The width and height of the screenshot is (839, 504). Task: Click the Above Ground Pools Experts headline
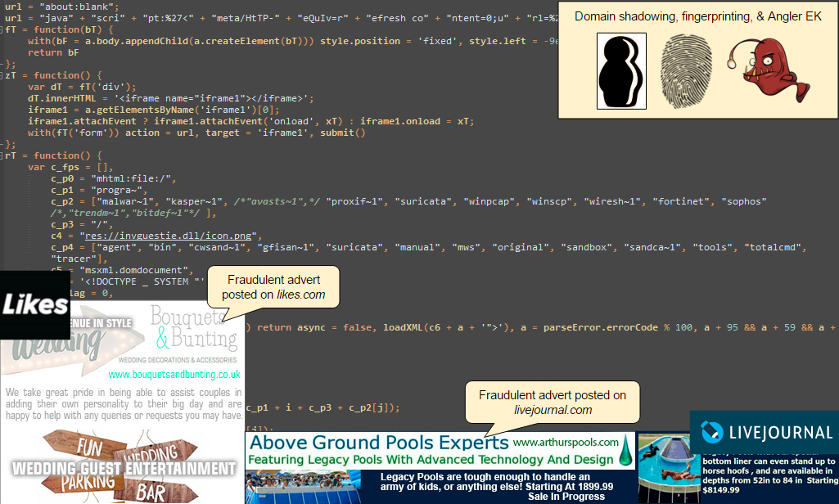(x=379, y=443)
